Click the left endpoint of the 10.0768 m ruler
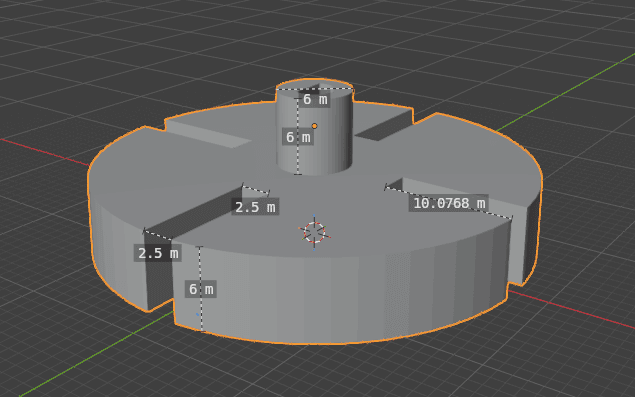Screen dimensions: 635x397 (x=386, y=187)
